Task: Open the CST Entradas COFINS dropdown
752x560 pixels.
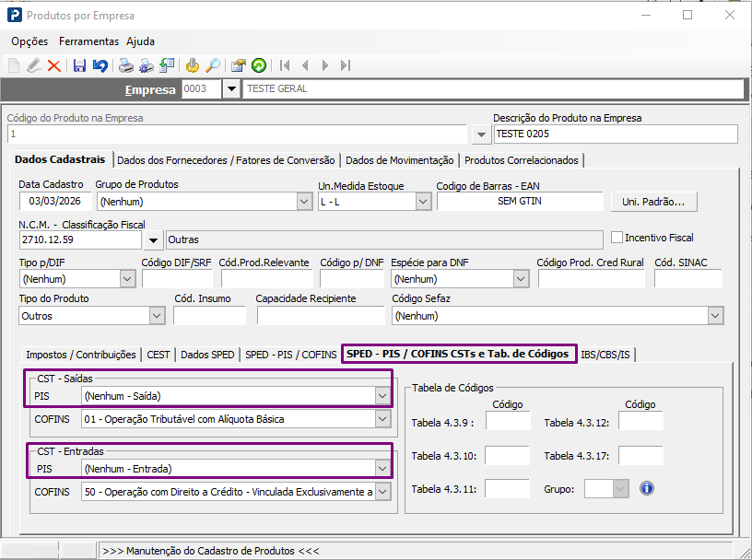Action: (x=382, y=492)
